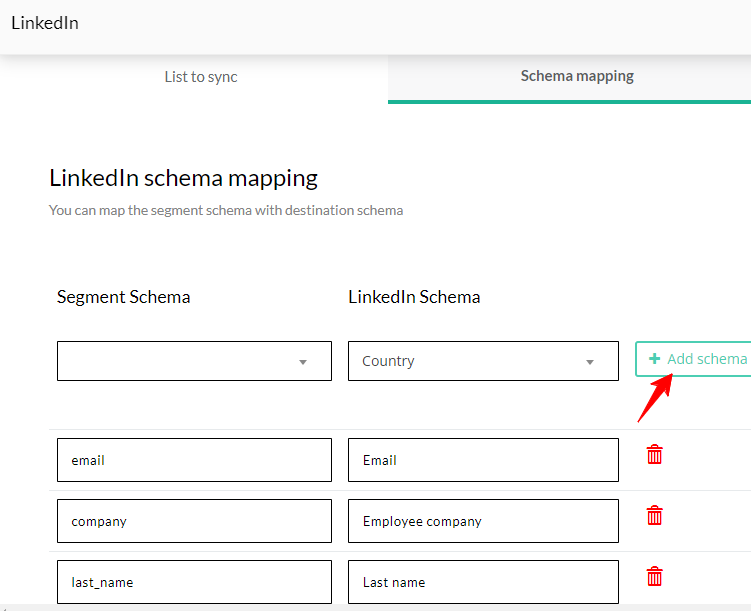Click the horizontal scrollbar at bottom
Screen dimensions: 751x611
click(x=376, y=607)
